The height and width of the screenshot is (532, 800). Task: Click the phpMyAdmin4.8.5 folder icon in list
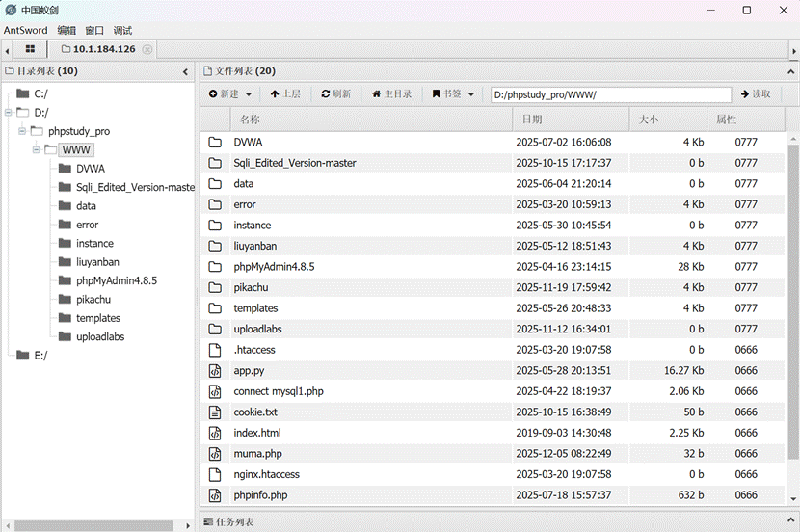[x=215, y=267]
